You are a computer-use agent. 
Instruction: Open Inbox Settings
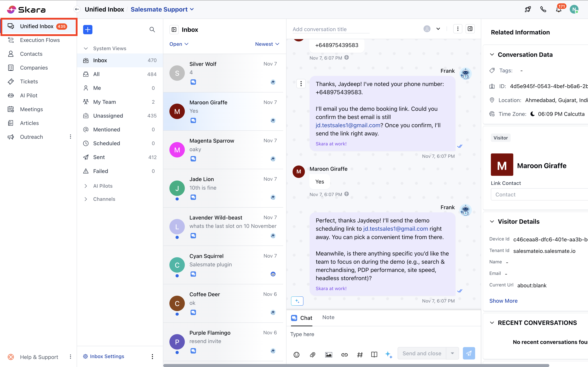point(107,356)
